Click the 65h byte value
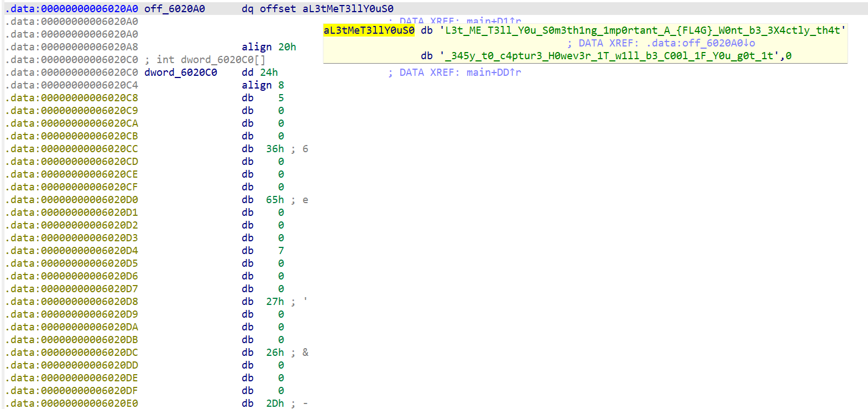Screen dimensions: 868x409 [275, 200]
